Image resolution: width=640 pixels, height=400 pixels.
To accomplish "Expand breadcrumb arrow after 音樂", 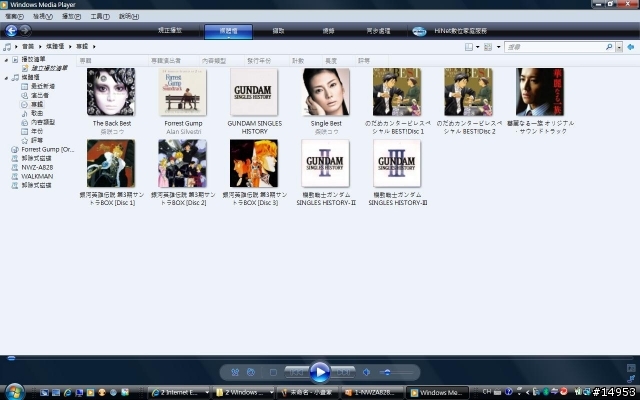I will click(40, 47).
